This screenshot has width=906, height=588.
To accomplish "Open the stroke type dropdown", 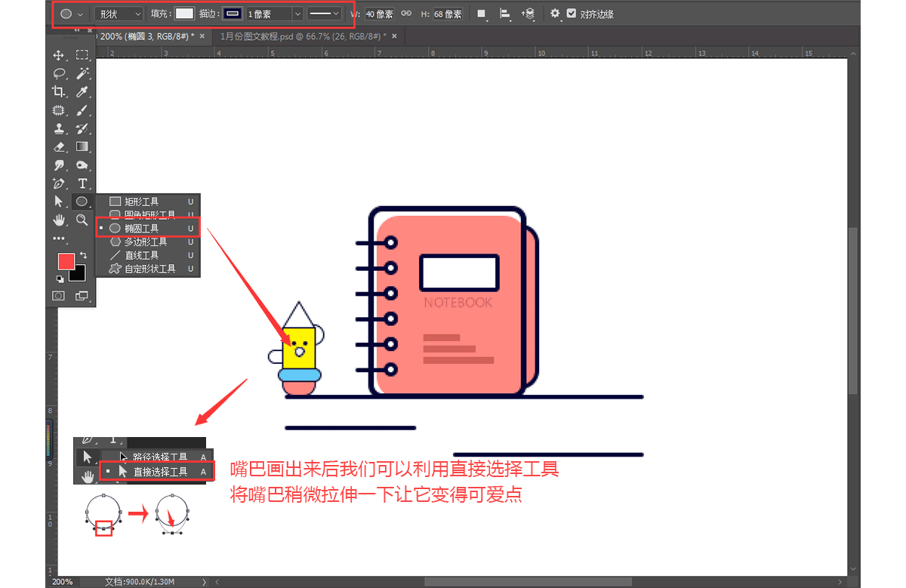I will [325, 13].
